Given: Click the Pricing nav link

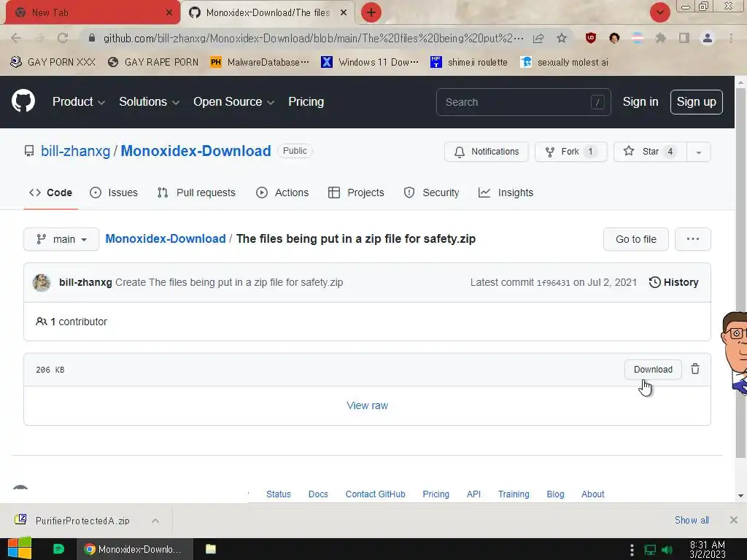Looking at the screenshot, I should 306,101.
